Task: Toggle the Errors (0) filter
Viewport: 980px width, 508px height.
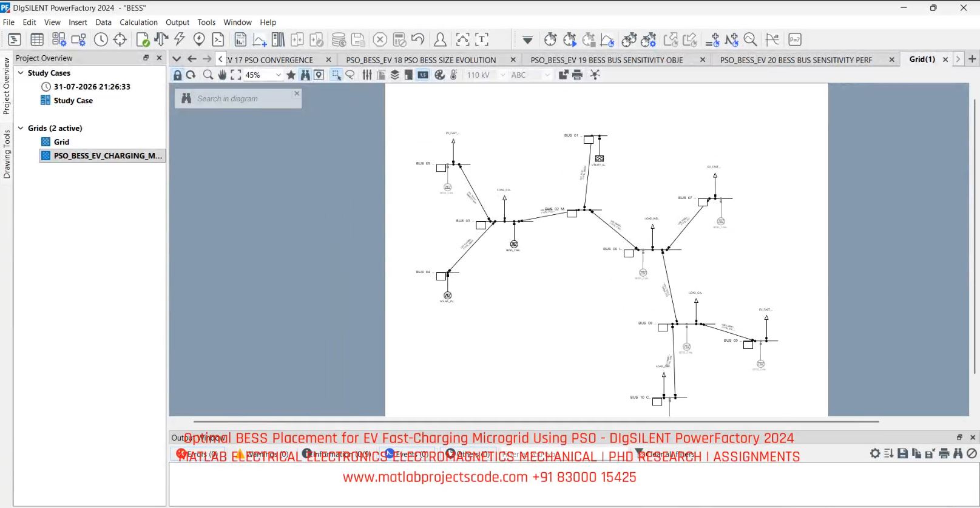Action: (x=197, y=454)
